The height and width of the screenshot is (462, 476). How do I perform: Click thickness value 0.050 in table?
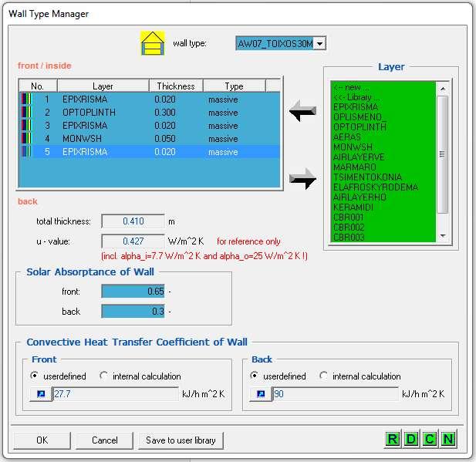pyautogui.click(x=165, y=138)
